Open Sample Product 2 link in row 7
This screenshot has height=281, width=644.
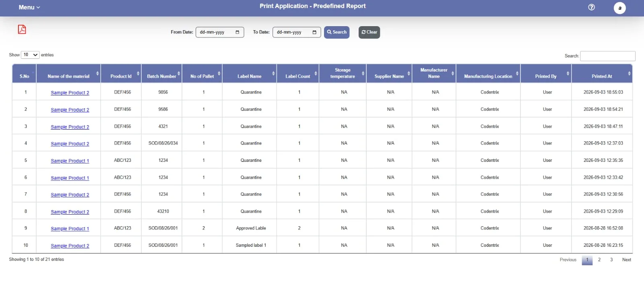pos(70,195)
